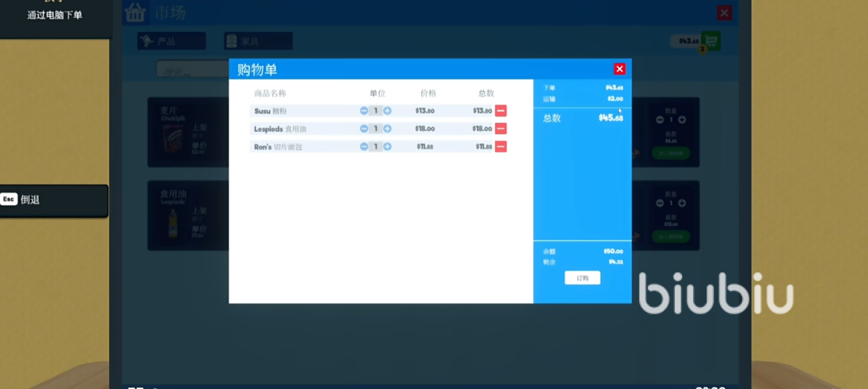Switch to the 产品 products tab
This screenshot has width=868, height=389.
click(172, 41)
